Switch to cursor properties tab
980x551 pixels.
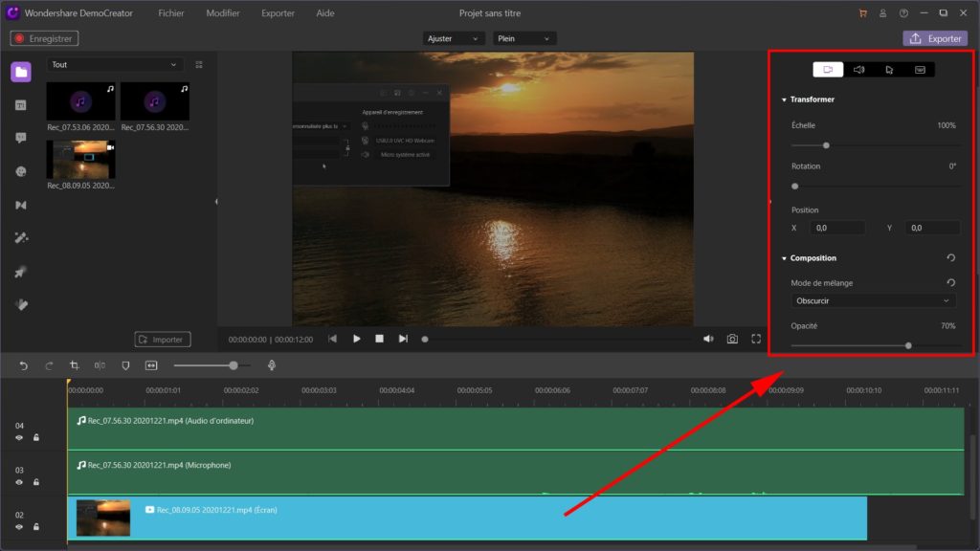pyautogui.click(x=889, y=69)
